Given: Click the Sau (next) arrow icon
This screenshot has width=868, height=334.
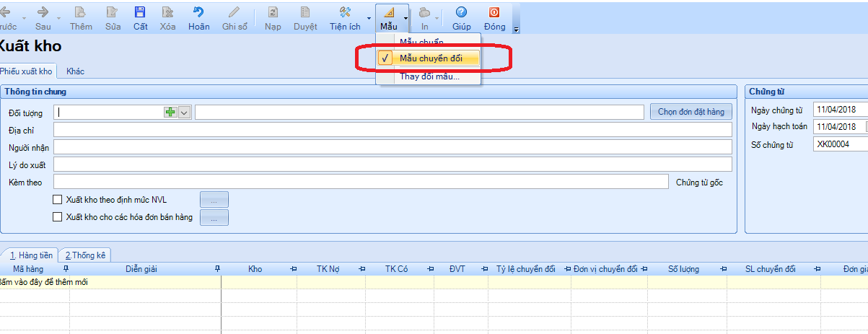Looking at the screenshot, I should pyautogui.click(x=43, y=12).
